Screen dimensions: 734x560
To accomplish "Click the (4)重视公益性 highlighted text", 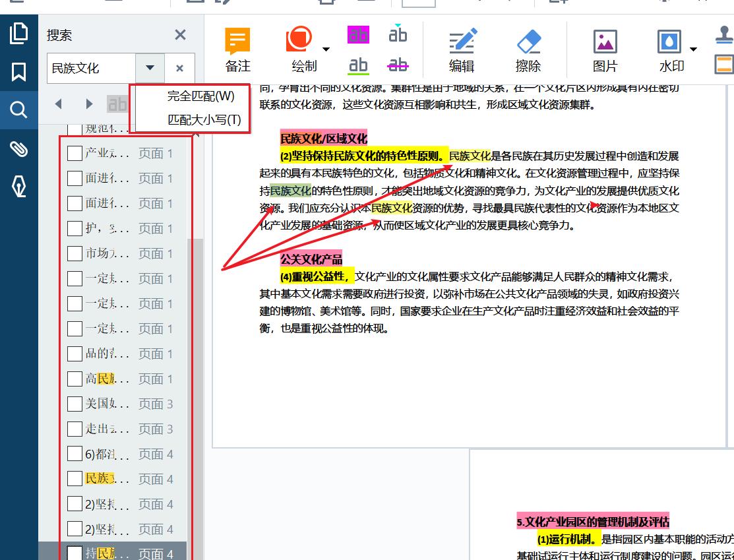I will tap(317, 276).
